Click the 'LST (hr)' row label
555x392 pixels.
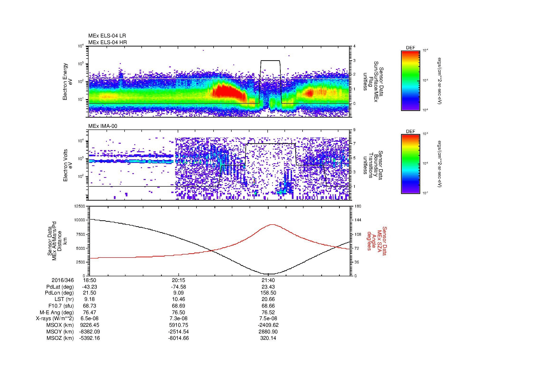[x=64, y=299]
